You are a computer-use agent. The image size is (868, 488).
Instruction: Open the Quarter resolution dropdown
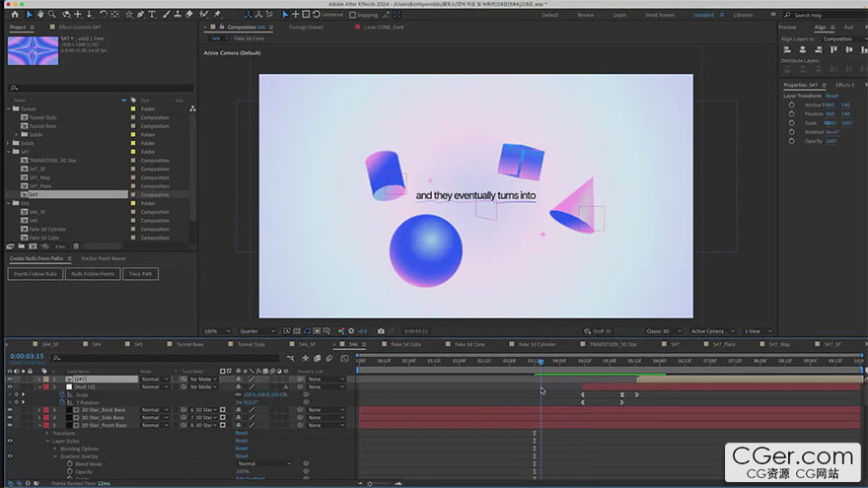point(257,331)
